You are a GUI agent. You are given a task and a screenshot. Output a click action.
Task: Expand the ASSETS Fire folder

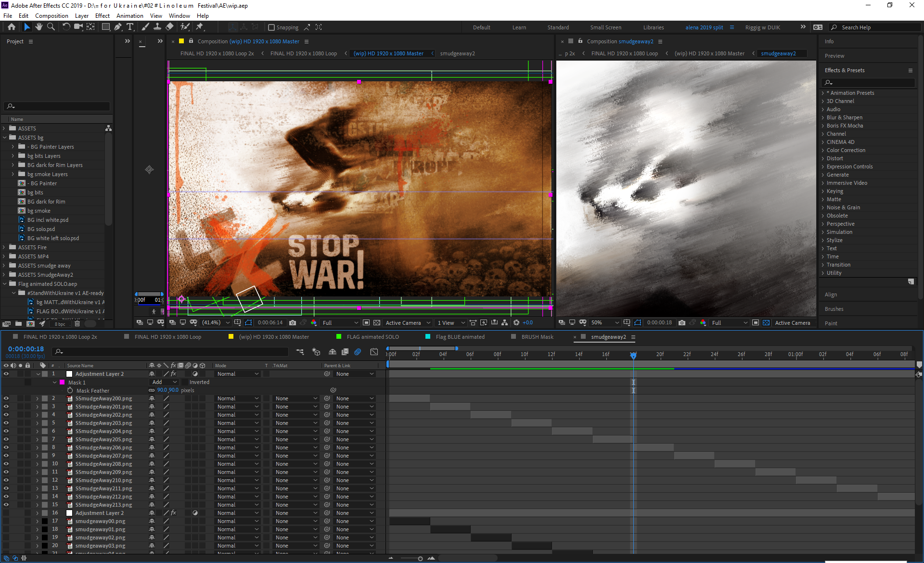tap(4, 247)
